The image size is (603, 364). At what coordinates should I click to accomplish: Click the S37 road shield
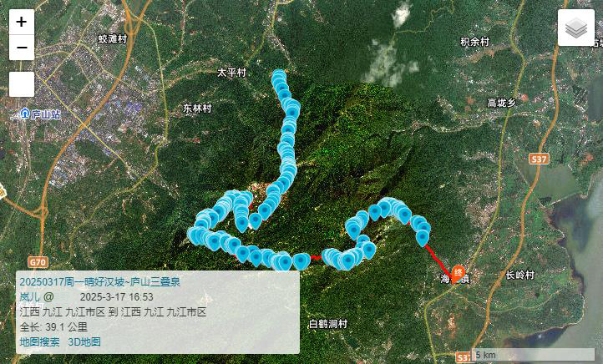point(539,159)
